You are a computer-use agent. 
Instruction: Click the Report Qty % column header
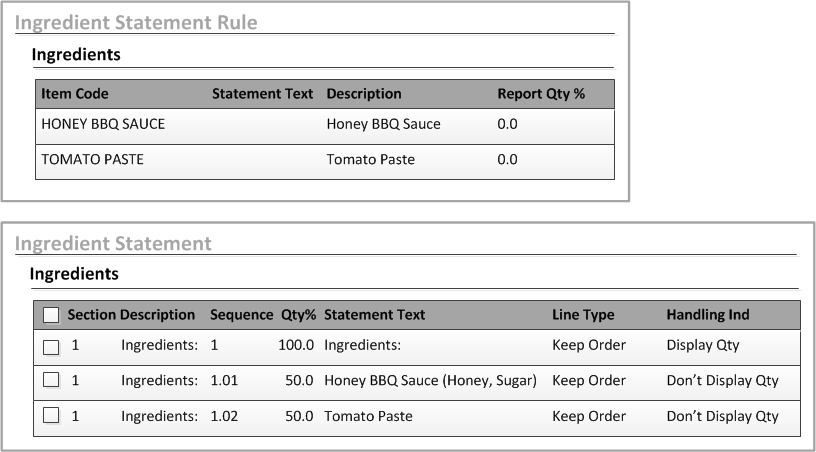coord(541,94)
